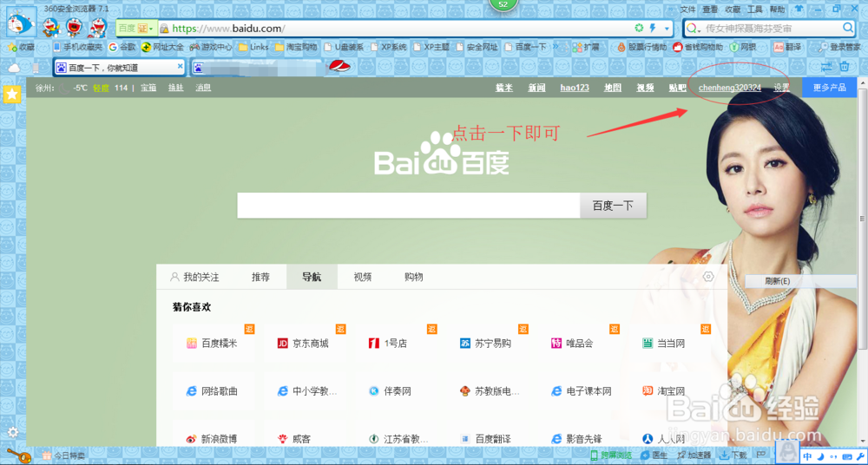Viewport: 868px width, 465px height.
Task: Click the 更多产品 button
Action: pos(829,88)
